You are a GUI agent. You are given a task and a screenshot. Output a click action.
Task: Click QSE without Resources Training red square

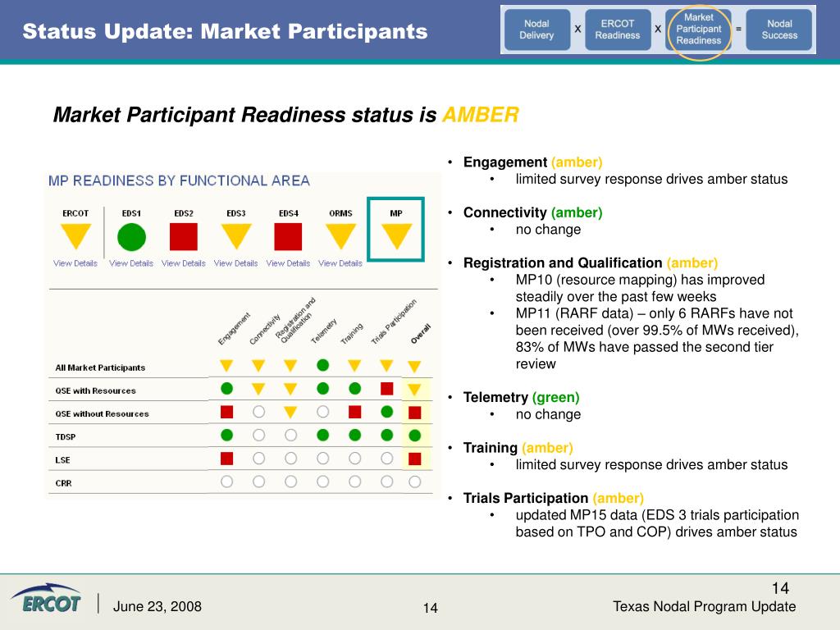point(354,412)
